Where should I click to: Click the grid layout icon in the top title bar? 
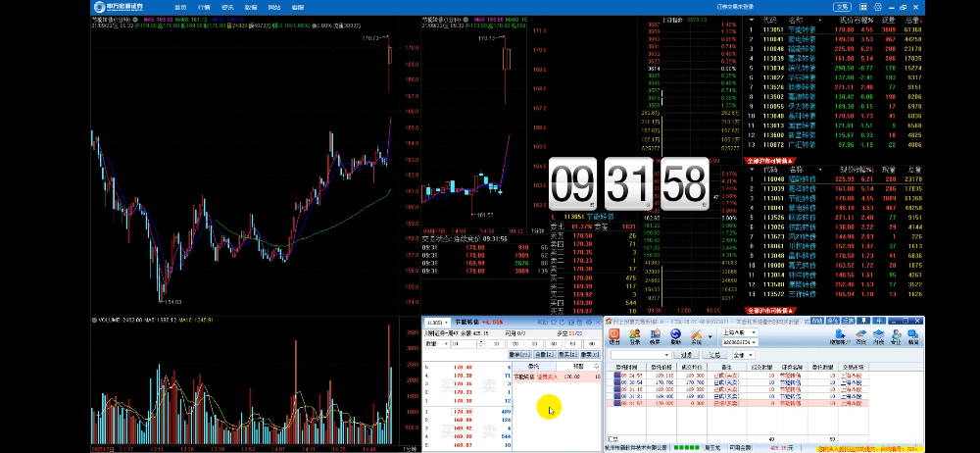click(x=863, y=7)
